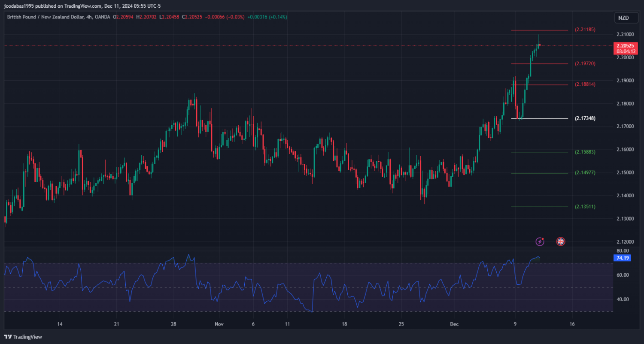
Task: Click the purple lightning event icon
Action: [x=540, y=241]
